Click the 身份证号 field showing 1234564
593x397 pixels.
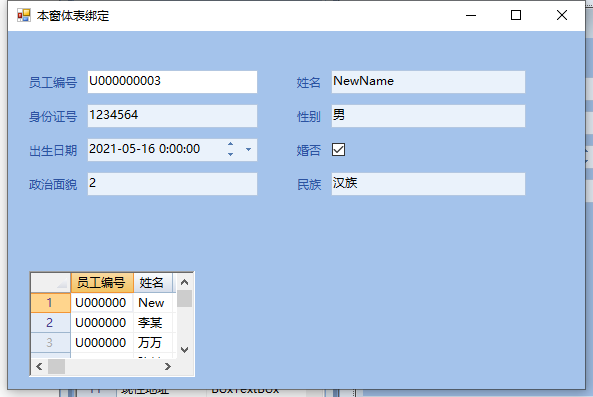(x=172, y=116)
